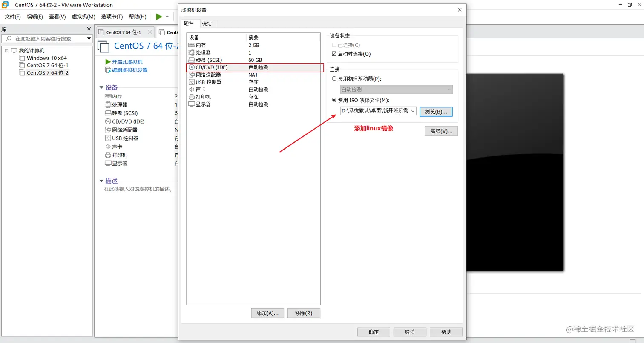Click the green power-on toolbar icon
Image resolution: width=644 pixels, height=343 pixels.
point(158,17)
